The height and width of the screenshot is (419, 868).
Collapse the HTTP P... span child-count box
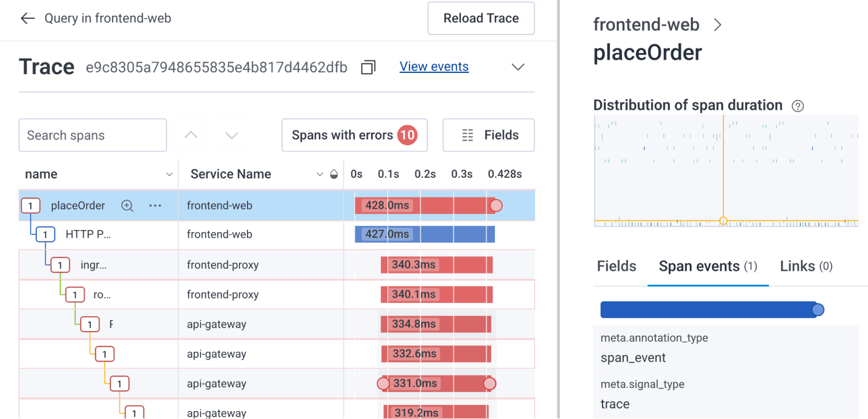(45, 234)
